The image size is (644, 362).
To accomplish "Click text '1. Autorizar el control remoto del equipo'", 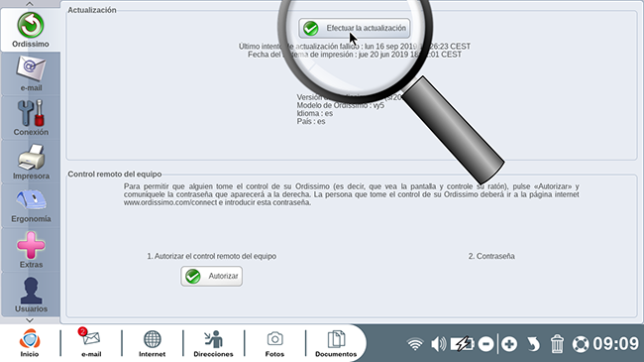I will [211, 256].
